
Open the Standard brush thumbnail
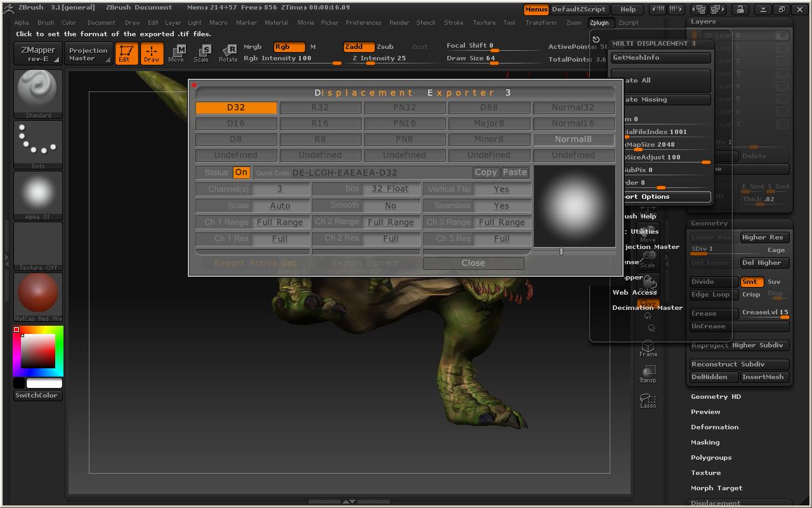coord(38,91)
